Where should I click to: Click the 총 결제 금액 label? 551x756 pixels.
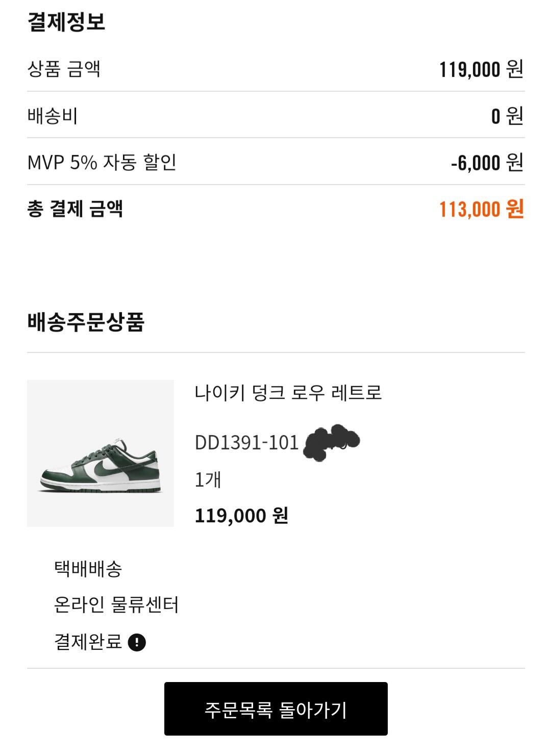[x=75, y=208]
